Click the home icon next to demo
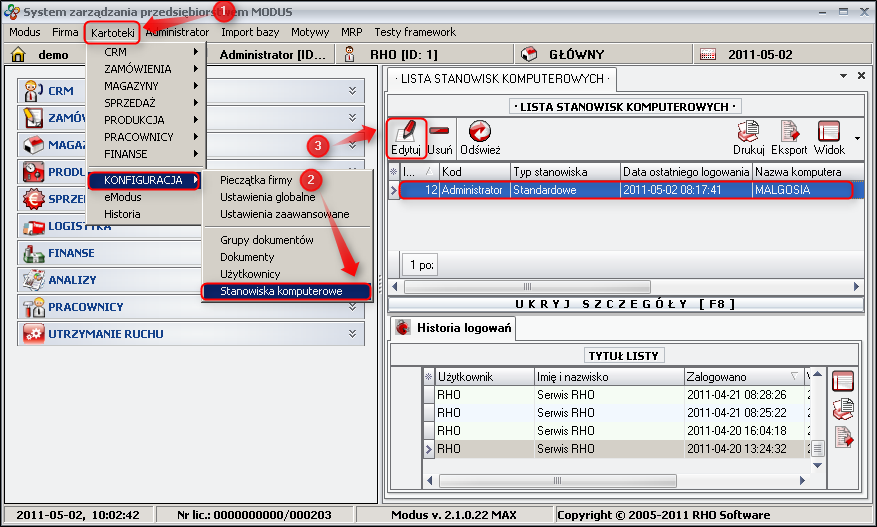The width and height of the screenshot is (877, 527). (x=18, y=55)
